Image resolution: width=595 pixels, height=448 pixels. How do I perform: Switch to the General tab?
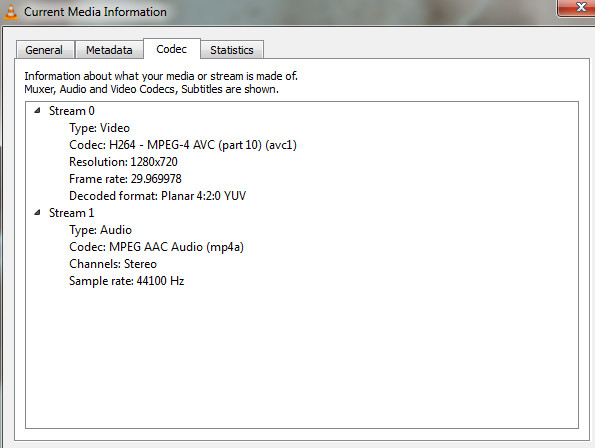44,50
